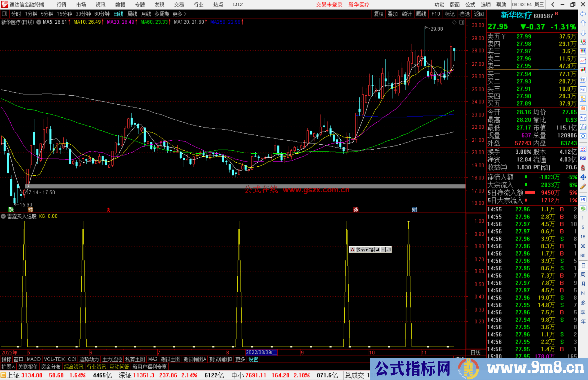
Task: Switch to the MACD indicator tab
Action: pyautogui.click(x=34, y=359)
